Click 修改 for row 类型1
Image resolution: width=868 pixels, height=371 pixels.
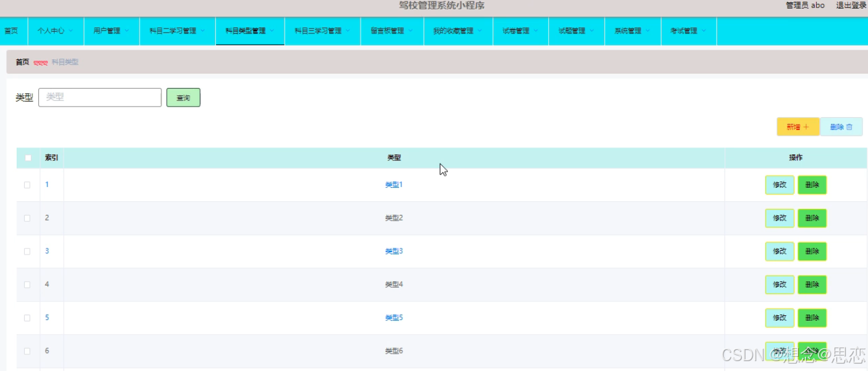pyautogui.click(x=780, y=185)
